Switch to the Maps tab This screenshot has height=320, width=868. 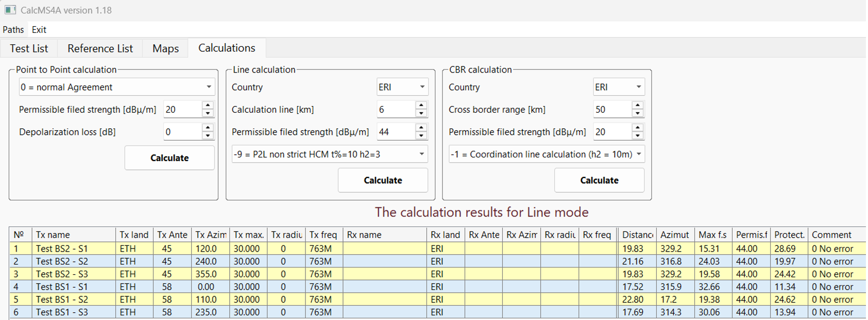point(165,48)
